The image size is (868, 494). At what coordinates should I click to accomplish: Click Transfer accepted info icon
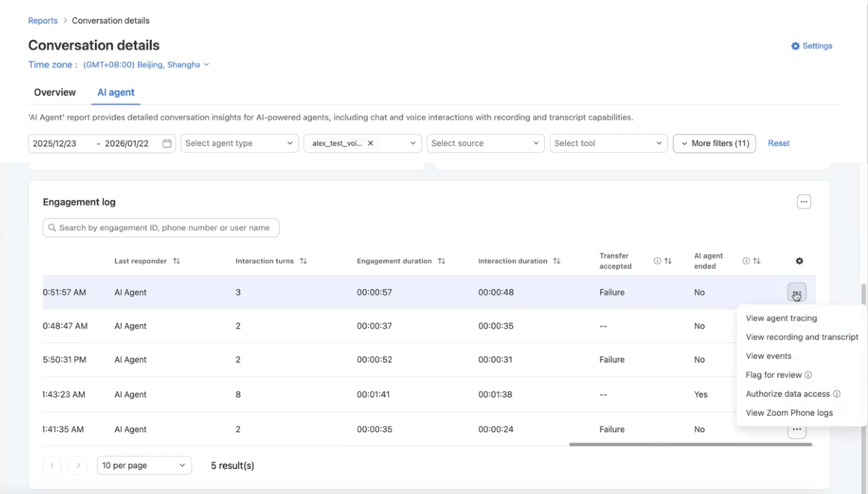(657, 261)
